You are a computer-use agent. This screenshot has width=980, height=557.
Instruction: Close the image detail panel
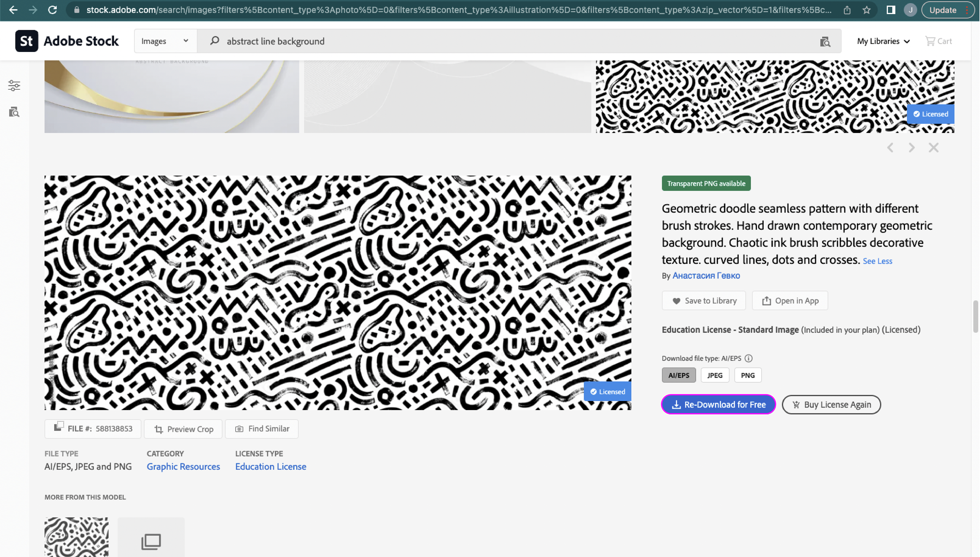(x=933, y=148)
